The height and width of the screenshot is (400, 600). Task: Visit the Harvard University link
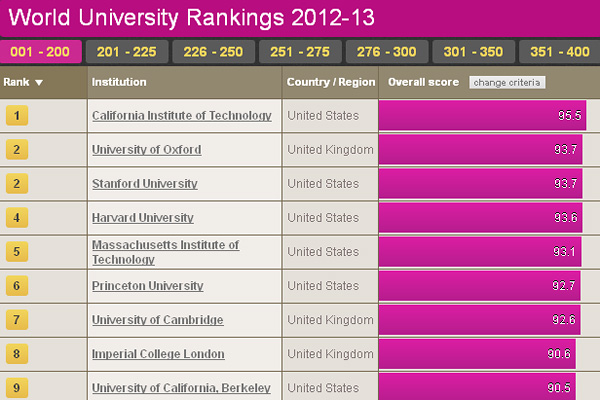pyautogui.click(x=142, y=218)
